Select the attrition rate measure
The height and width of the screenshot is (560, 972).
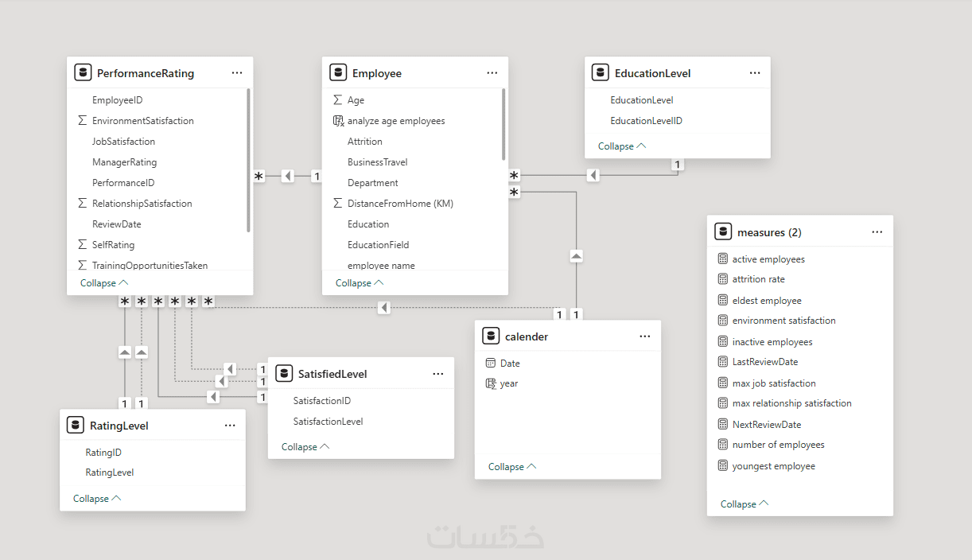[x=758, y=279]
